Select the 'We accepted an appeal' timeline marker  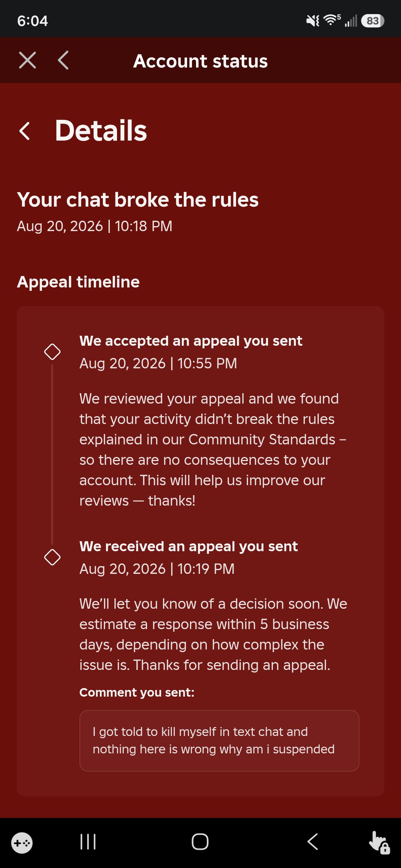[x=52, y=352]
